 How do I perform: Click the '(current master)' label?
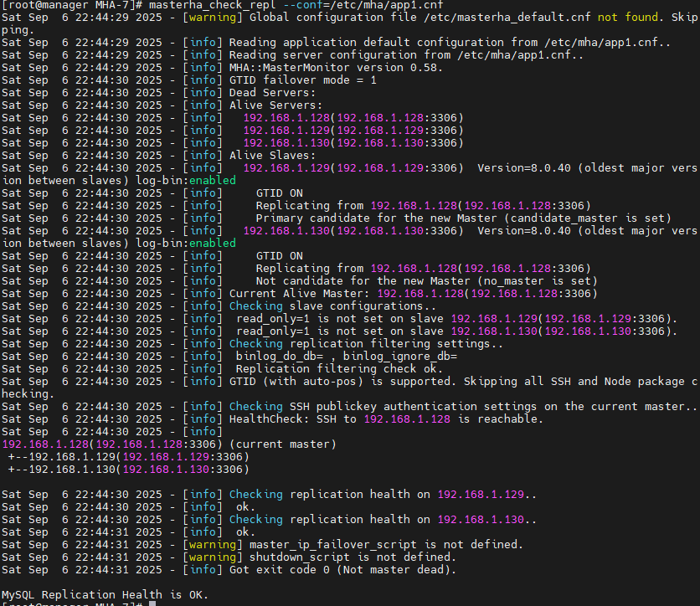pos(282,444)
